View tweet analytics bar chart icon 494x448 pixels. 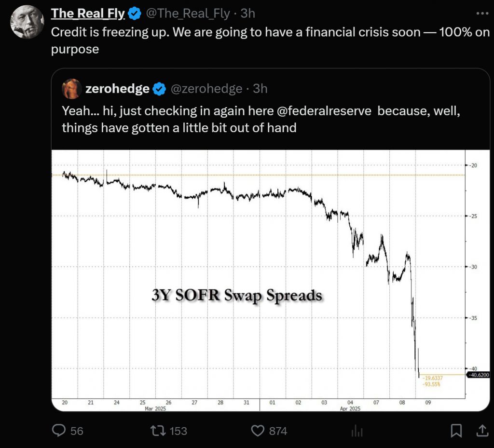click(x=357, y=431)
